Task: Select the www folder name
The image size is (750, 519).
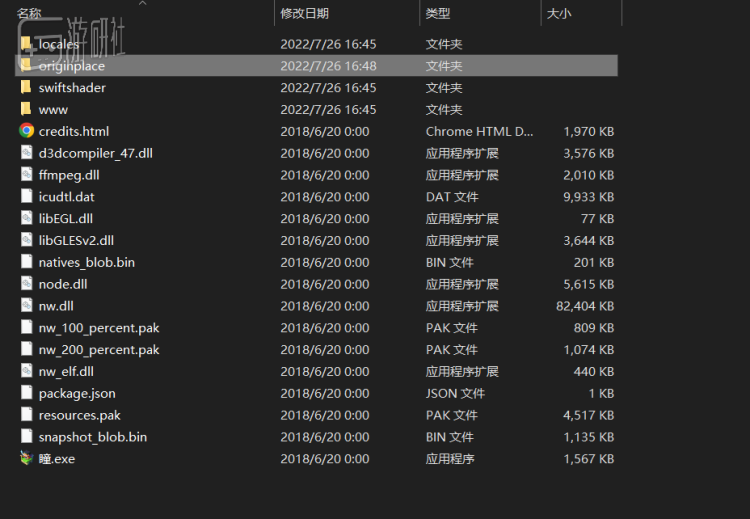Action: click(53, 110)
